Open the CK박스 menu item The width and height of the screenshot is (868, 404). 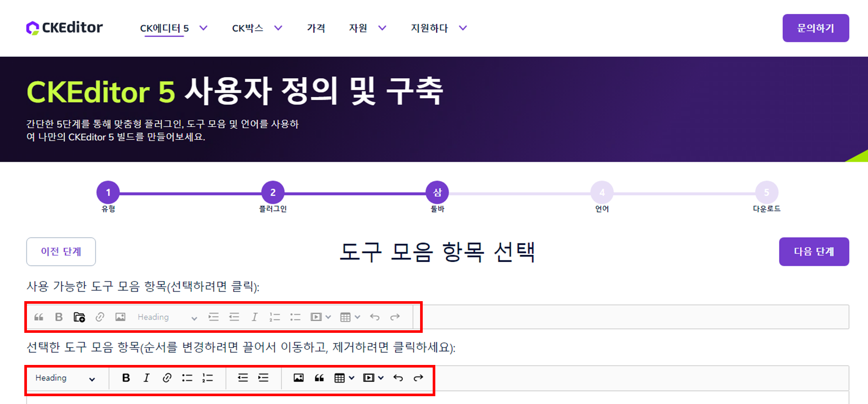pyautogui.click(x=248, y=28)
